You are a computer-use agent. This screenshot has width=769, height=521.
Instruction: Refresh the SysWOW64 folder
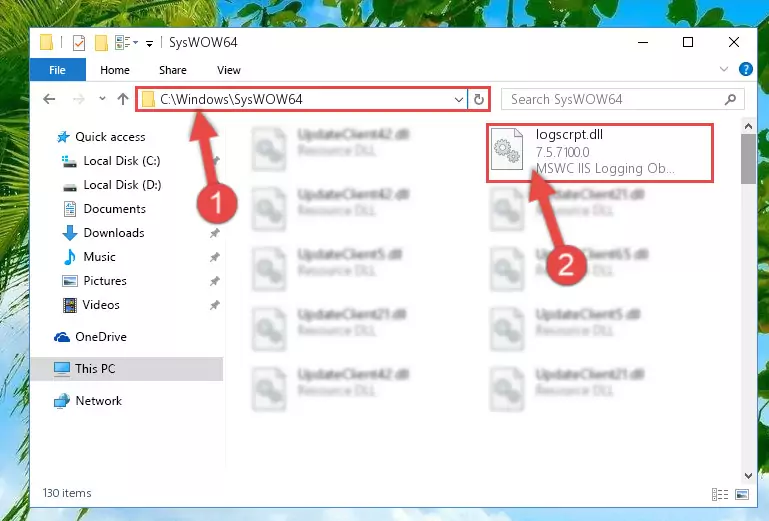(479, 100)
